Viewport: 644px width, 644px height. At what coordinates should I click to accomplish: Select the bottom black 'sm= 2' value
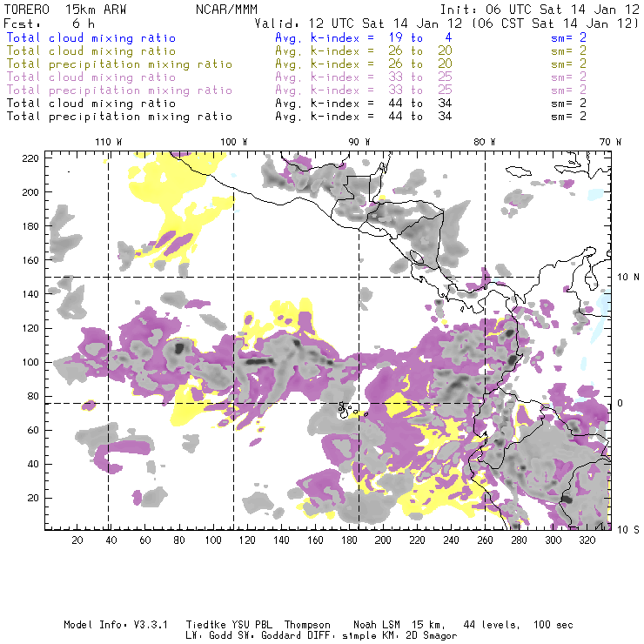click(x=568, y=117)
